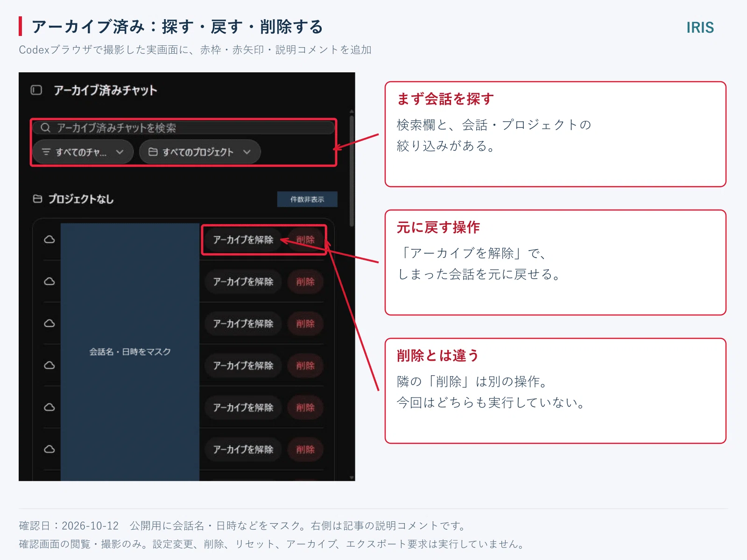This screenshot has height=560, width=747.
Task: Click アーカイブを解除 in the first chat row
Action: tap(243, 239)
